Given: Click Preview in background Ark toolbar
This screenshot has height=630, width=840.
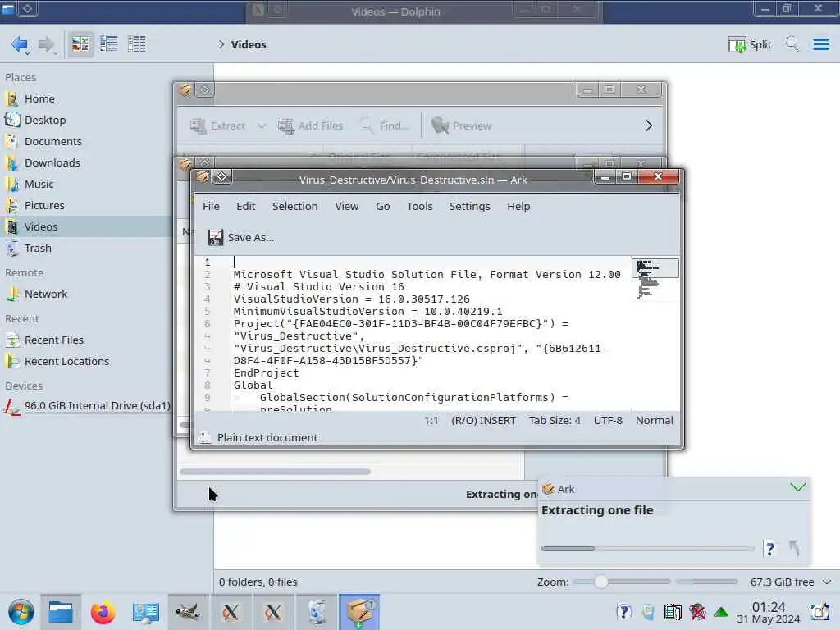Looking at the screenshot, I should (461, 126).
